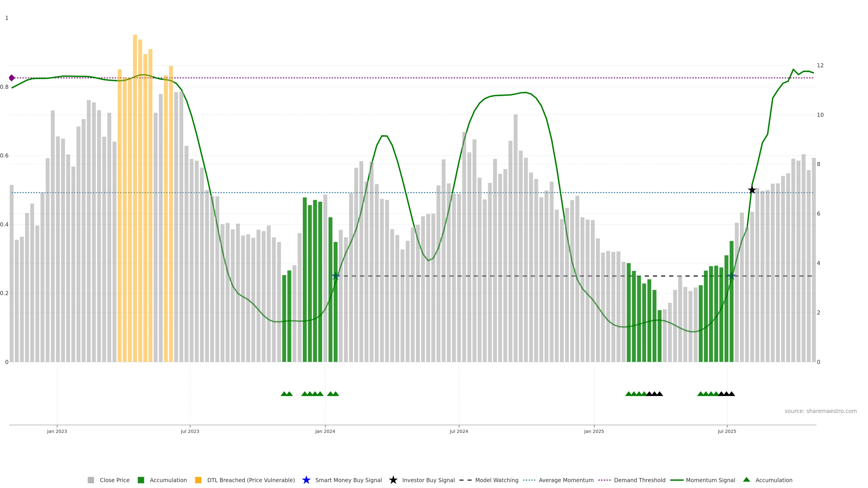Click the blue Smart Money star near Jul 2025

click(731, 276)
